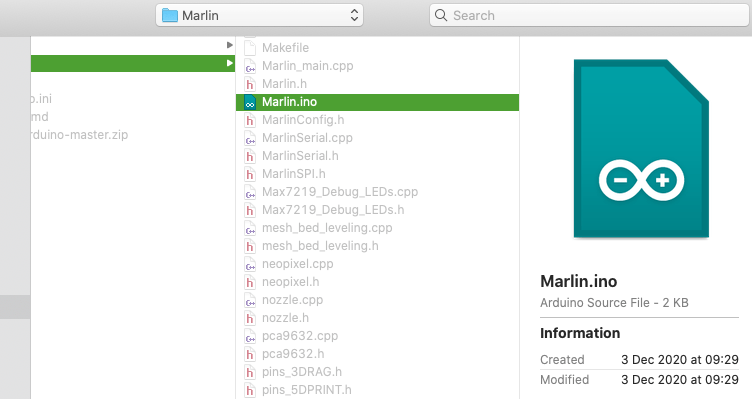Expand the folder arrow above the selected row
The width and height of the screenshot is (752, 399).
pos(230,45)
